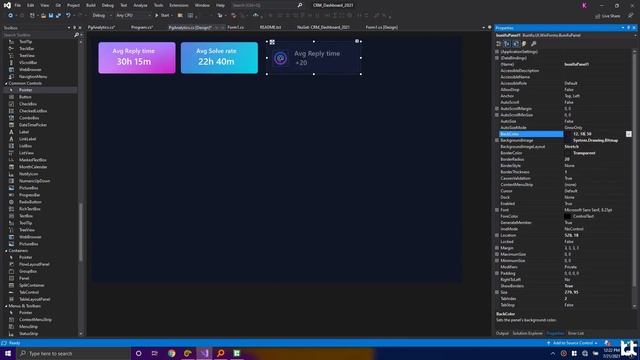Click the Navigate Backward toolbar icon
The width and height of the screenshot is (640, 360).
point(10,16)
